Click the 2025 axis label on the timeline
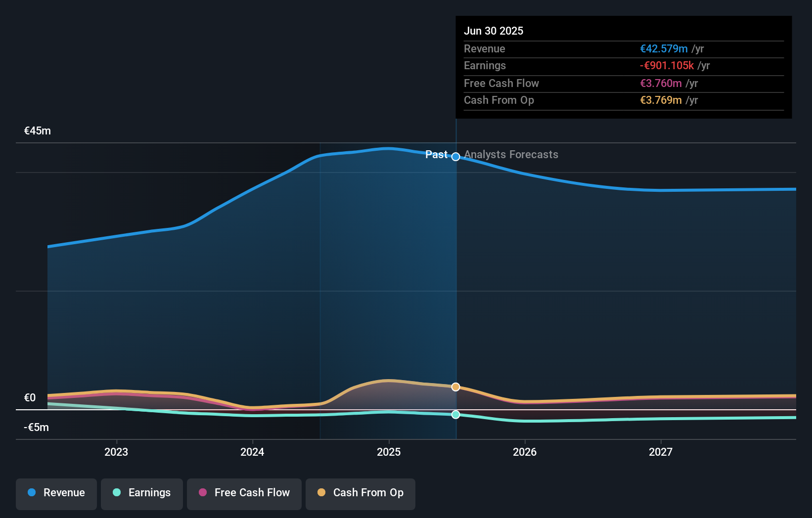812x518 pixels. coord(389,451)
